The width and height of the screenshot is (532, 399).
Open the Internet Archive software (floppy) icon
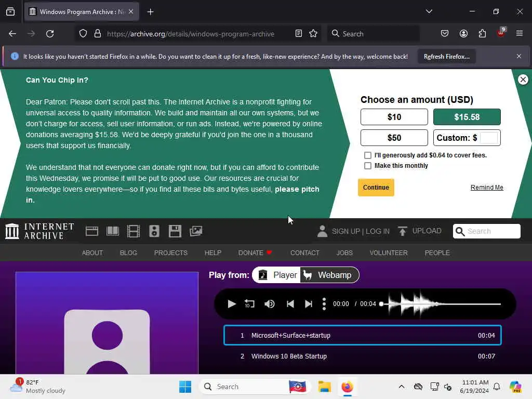point(175,231)
